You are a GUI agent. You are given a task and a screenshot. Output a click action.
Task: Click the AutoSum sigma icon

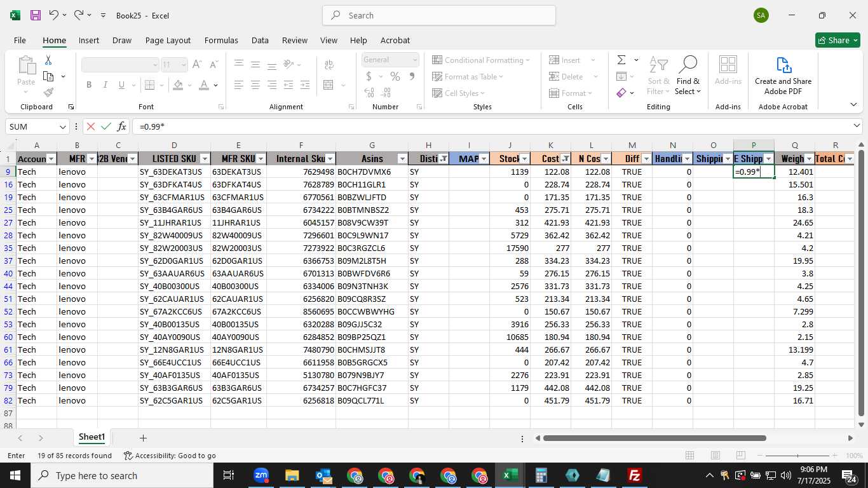click(621, 60)
